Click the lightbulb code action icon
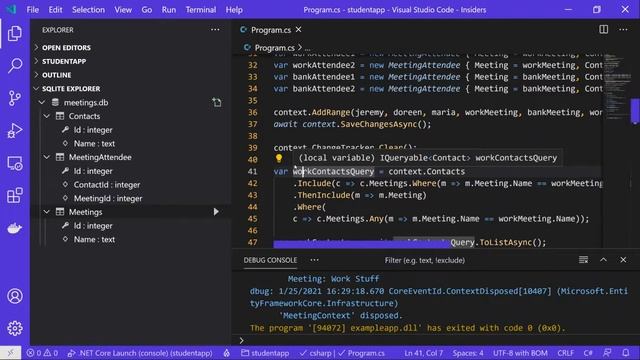 click(279, 158)
